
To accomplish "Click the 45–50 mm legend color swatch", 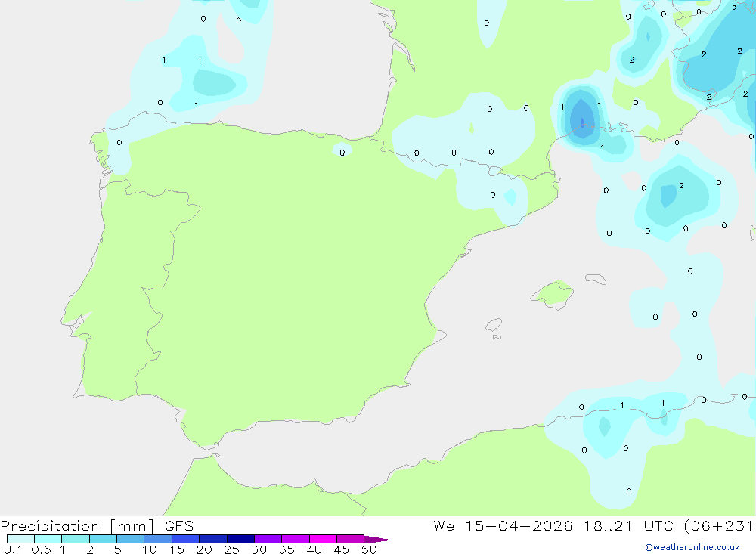I will (351, 539).
